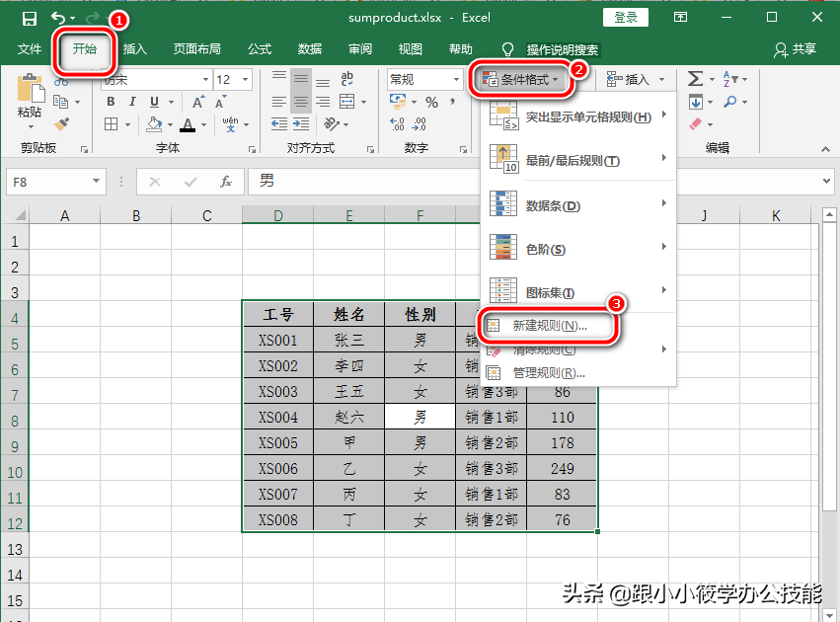Open the Name Box dropdown arrow
Screen dimensions: 840x622
pos(96,181)
